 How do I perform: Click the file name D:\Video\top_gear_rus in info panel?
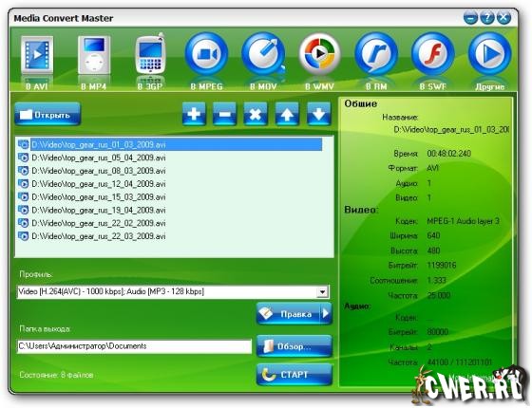(x=451, y=129)
